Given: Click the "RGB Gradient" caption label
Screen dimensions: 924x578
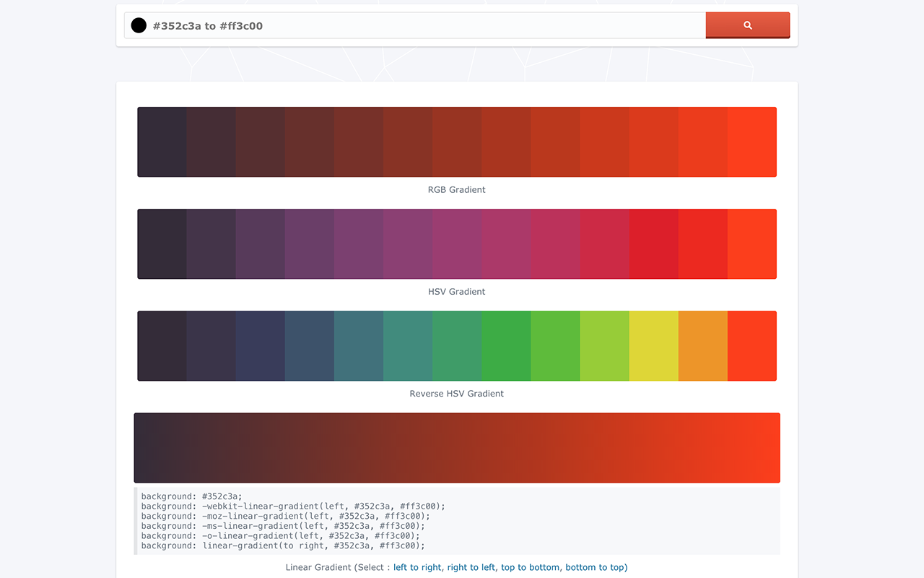Looking at the screenshot, I should [456, 189].
